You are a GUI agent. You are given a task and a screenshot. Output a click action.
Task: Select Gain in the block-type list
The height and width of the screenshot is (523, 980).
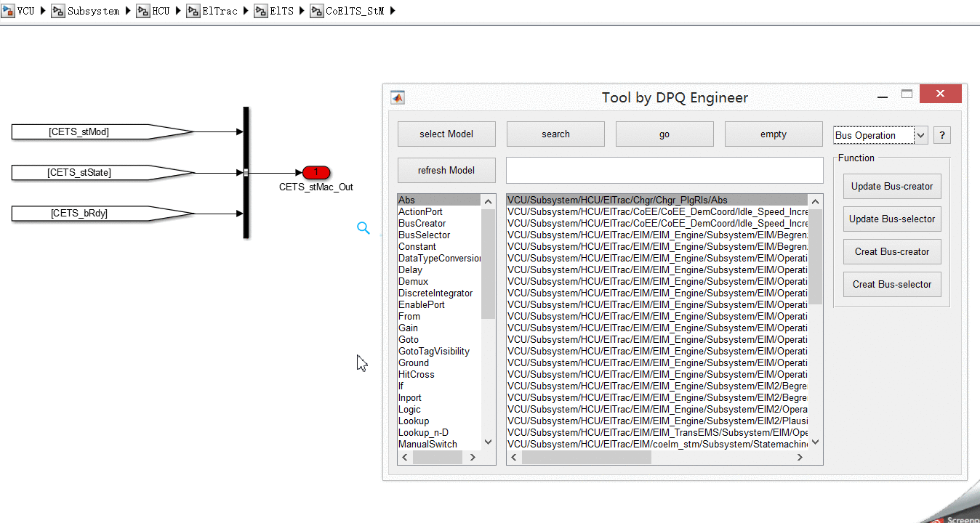(x=439, y=328)
